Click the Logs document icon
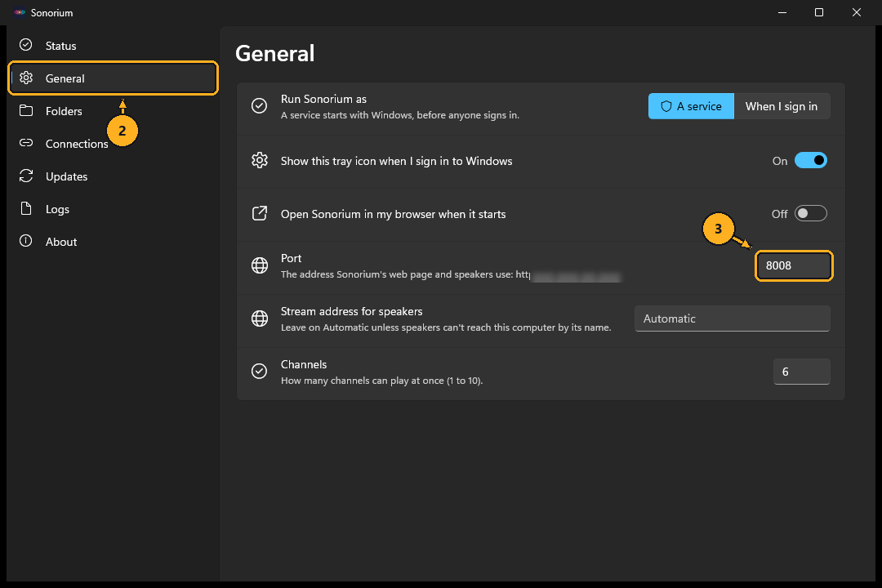The height and width of the screenshot is (588, 882). click(x=26, y=208)
